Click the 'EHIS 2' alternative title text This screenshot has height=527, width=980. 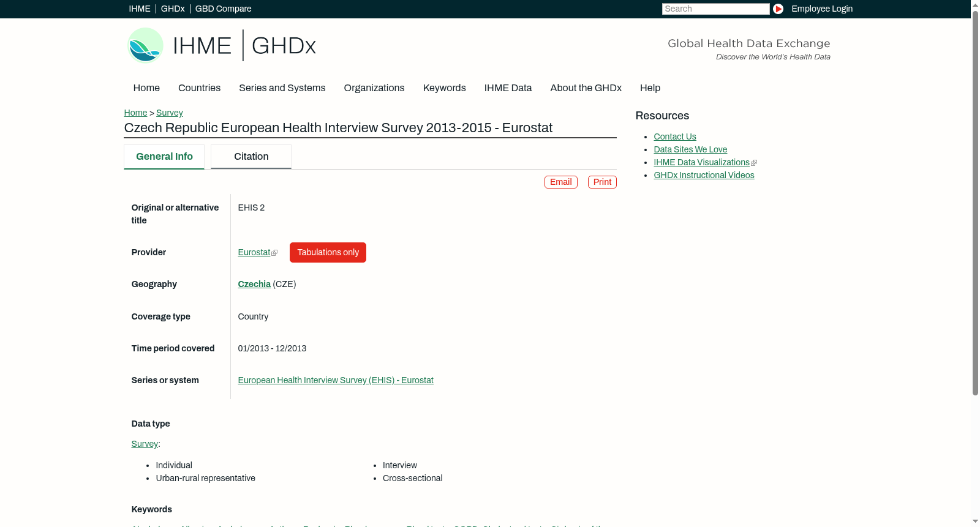click(251, 207)
